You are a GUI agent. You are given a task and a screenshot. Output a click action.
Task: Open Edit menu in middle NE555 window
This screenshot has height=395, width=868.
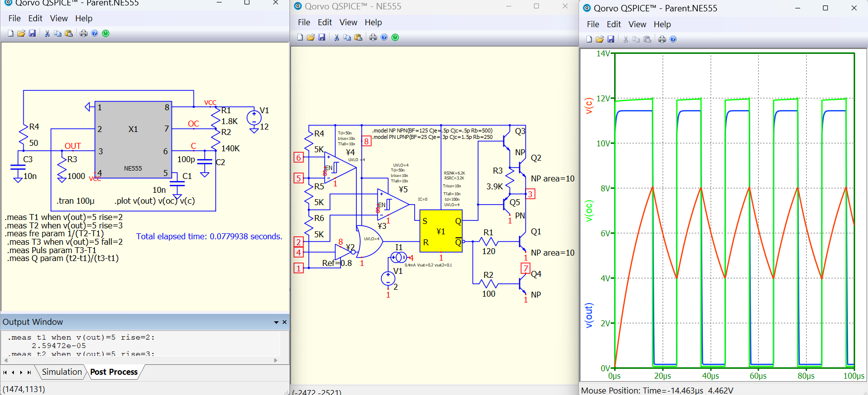click(325, 22)
